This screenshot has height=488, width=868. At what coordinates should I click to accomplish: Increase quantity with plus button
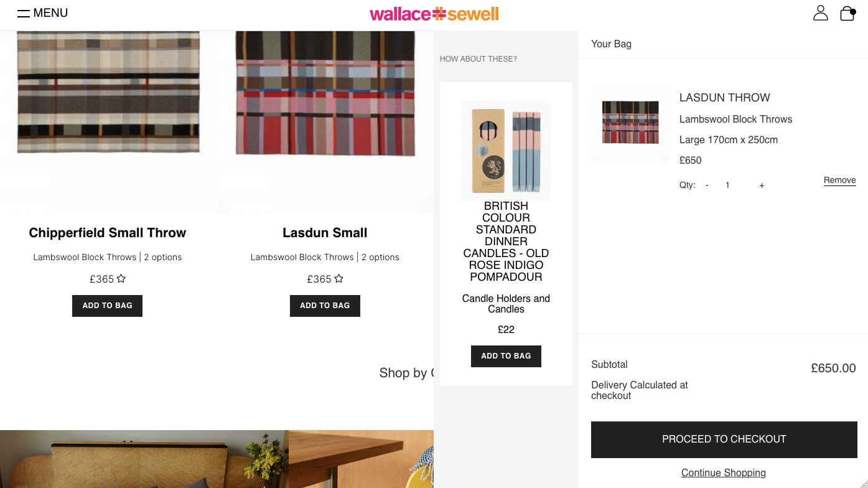pos(762,185)
